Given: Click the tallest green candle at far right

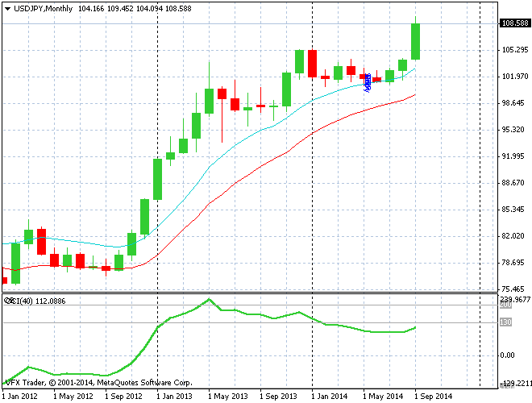Looking at the screenshot, I should [x=416, y=41].
